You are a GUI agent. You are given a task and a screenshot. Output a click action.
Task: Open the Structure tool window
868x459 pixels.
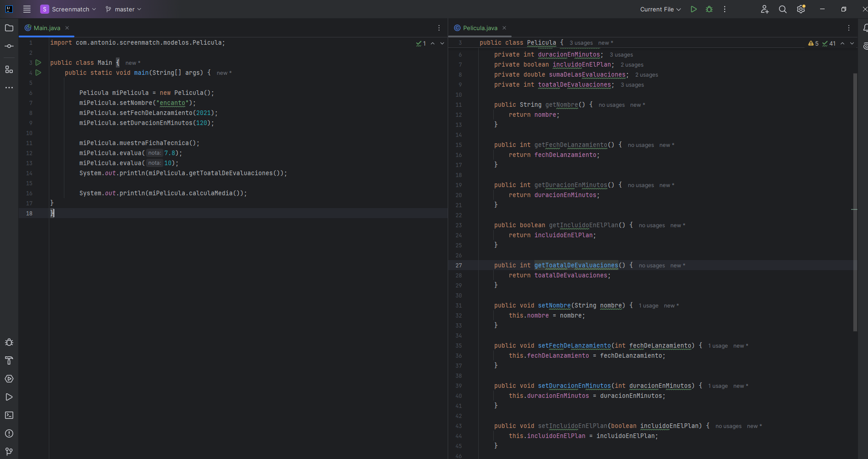coord(9,69)
